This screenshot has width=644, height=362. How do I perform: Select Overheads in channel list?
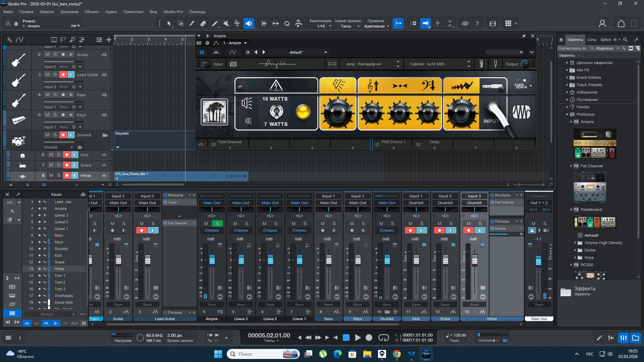64,296
